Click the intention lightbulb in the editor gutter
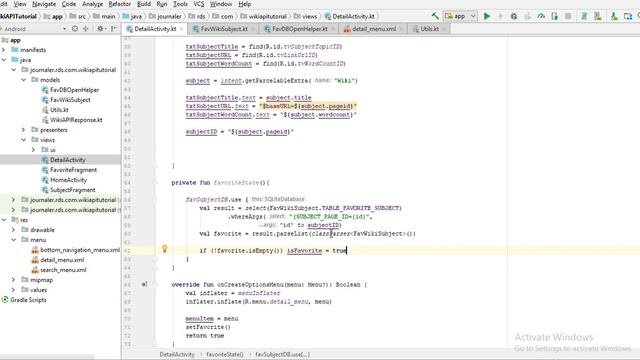The width and height of the screenshot is (640, 360). [x=164, y=249]
